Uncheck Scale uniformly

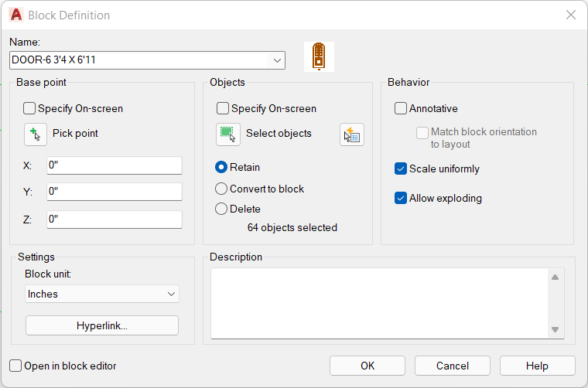pyautogui.click(x=401, y=169)
